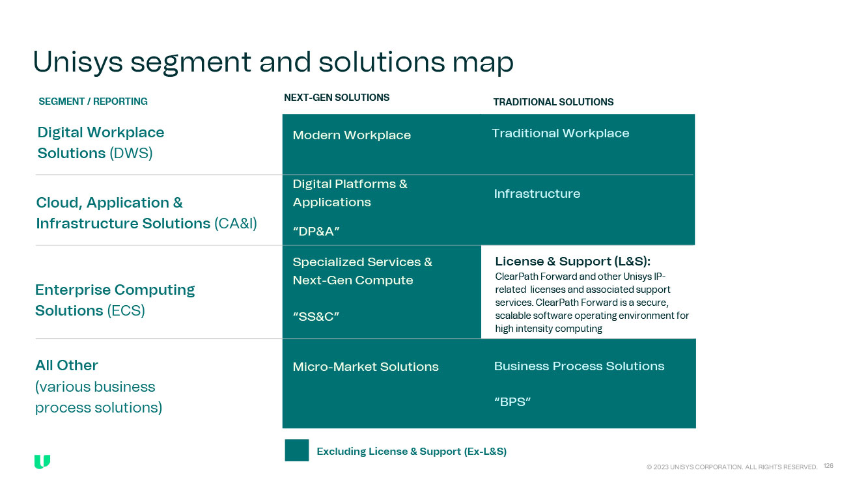868x488 pixels.
Task: Click the License & Support (L&S) heading
Action: pyautogui.click(x=572, y=262)
